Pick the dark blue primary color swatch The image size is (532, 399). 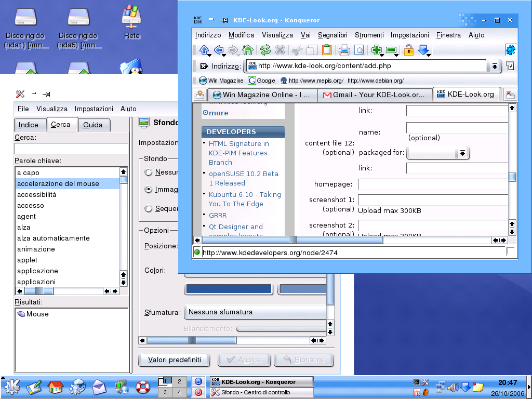pyautogui.click(x=229, y=289)
